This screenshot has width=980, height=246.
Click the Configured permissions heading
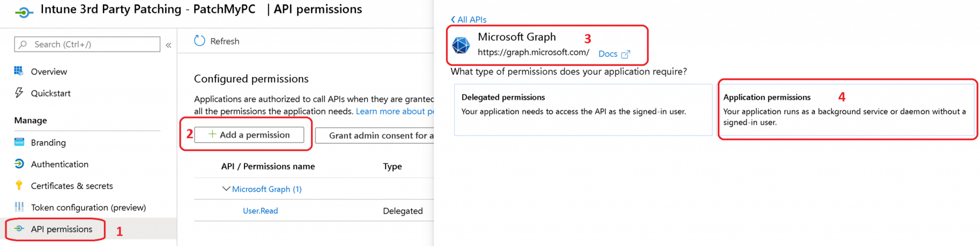click(x=251, y=79)
